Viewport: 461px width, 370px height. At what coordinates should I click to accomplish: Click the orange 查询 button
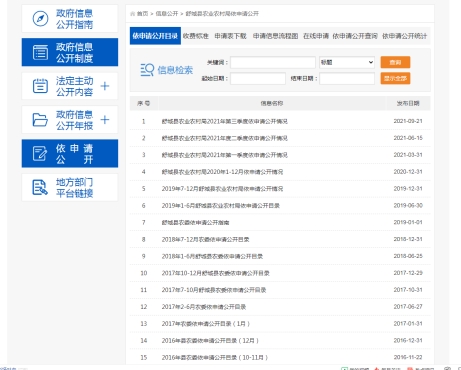(395, 62)
